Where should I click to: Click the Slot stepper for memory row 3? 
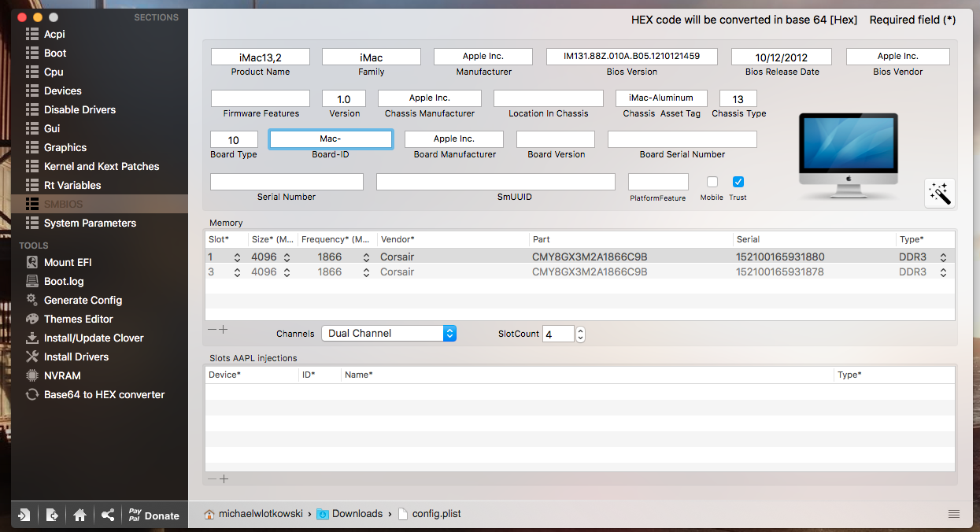[238, 272]
